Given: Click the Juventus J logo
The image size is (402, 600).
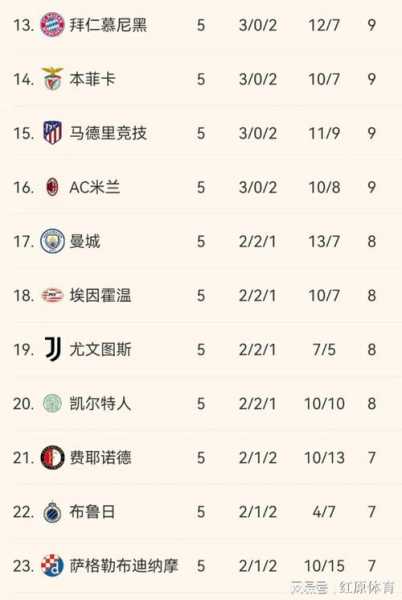Looking at the screenshot, I should coord(53,349).
